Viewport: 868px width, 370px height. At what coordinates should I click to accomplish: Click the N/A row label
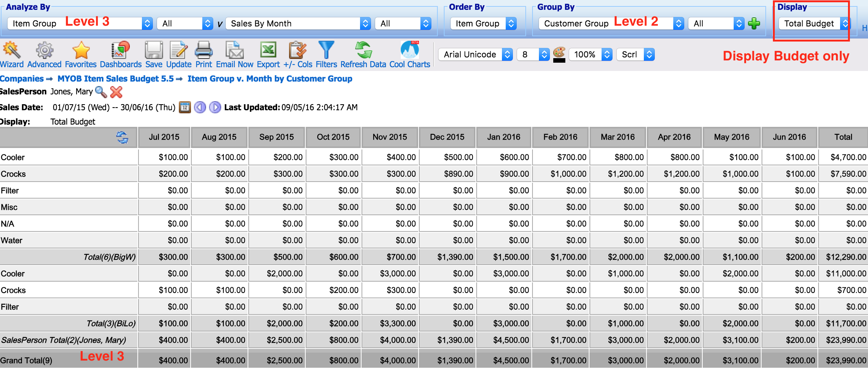[8, 224]
